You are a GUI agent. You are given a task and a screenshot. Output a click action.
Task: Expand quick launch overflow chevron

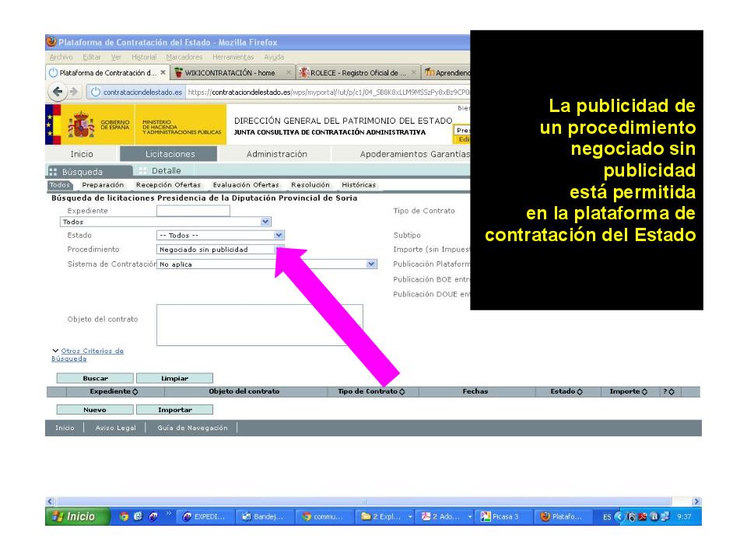tap(168, 513)
